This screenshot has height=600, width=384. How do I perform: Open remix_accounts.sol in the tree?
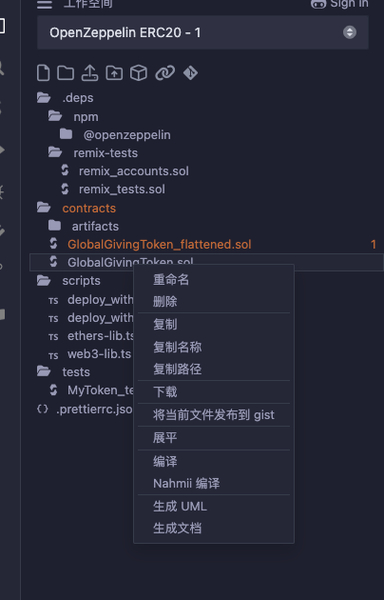pyautogui.click(x=134, y=171)
